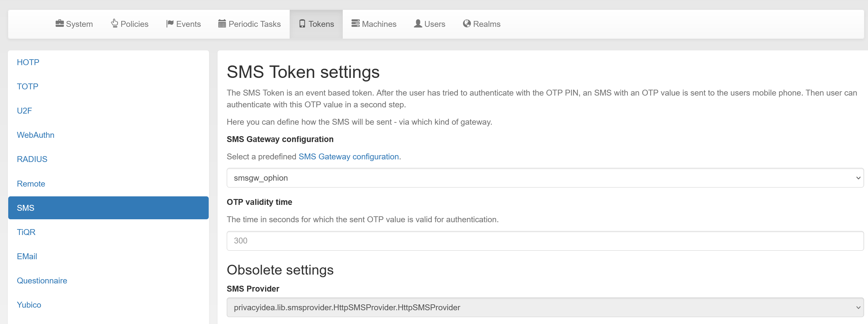The height and width of the screenshot is (324, 868).
Task: Click the Realms globe icon
Action: 467,23
